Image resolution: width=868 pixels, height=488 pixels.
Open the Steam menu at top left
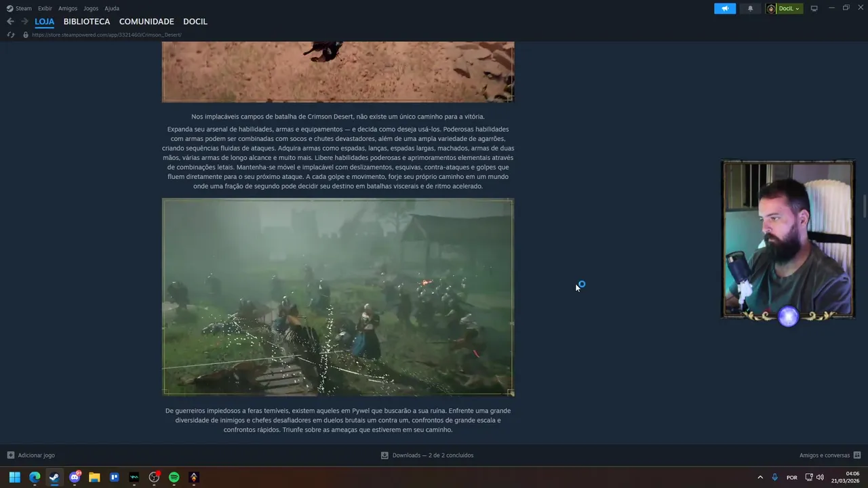click(x=19, y=8)
